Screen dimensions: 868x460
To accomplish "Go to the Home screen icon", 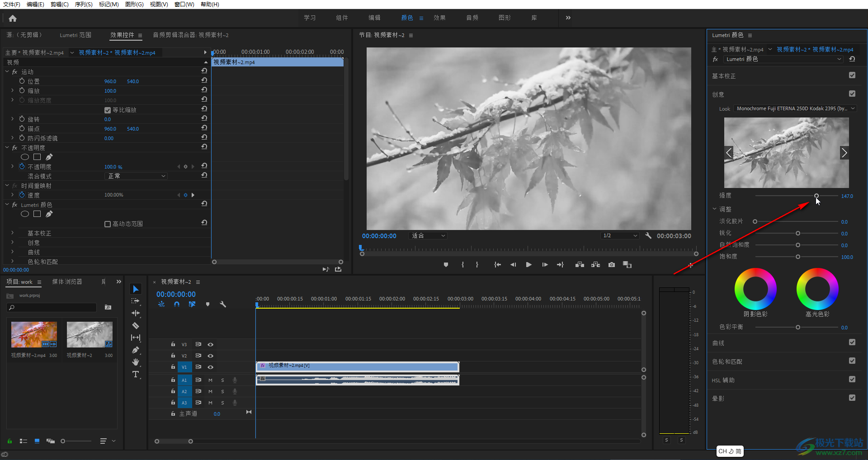I will (x=13, y=19).
